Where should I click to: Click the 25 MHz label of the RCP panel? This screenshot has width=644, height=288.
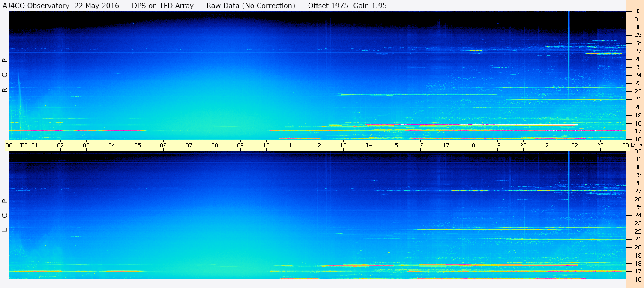(x=638, y=67)
